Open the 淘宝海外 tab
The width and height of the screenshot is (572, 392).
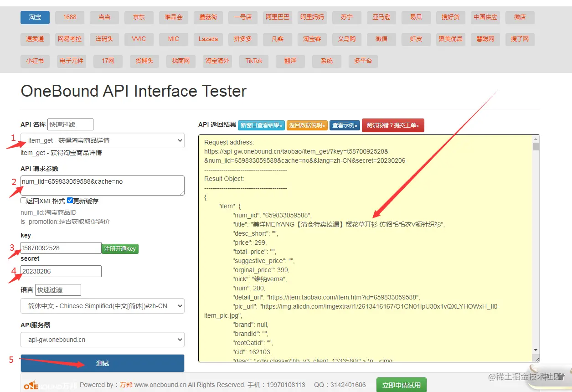[x=217, y=61]
